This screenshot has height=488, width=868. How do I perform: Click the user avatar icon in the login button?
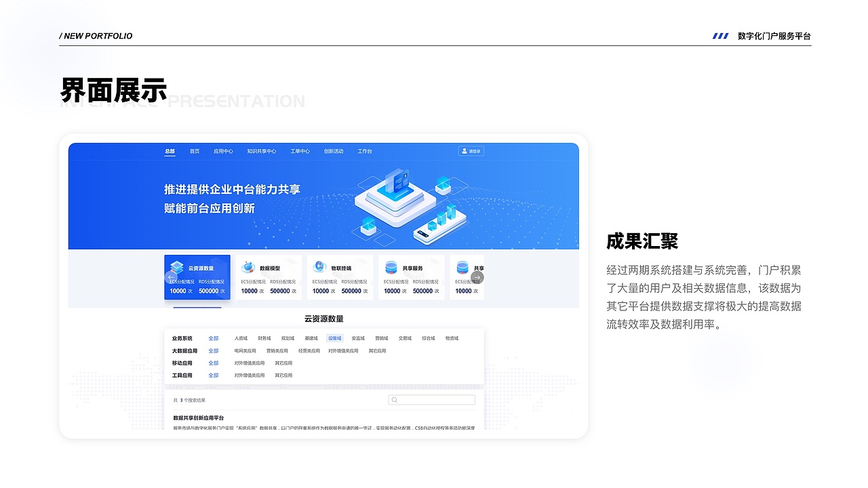464,151
